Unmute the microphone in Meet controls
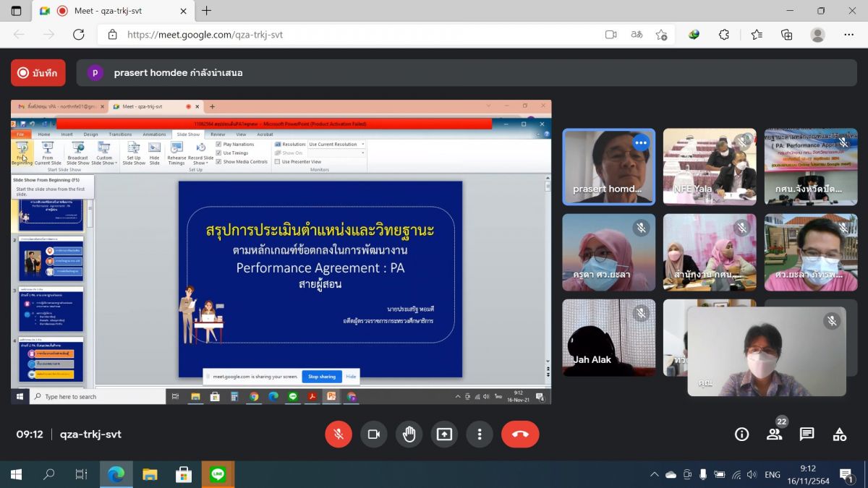This screenshot has height=488, width=868. click(338, 434)
